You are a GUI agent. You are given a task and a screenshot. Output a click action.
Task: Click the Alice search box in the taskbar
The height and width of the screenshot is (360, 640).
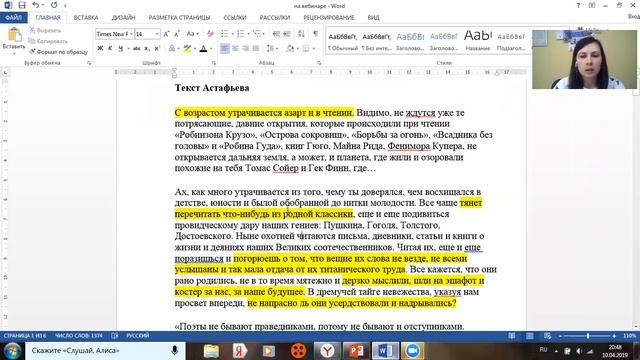point(105,351)
